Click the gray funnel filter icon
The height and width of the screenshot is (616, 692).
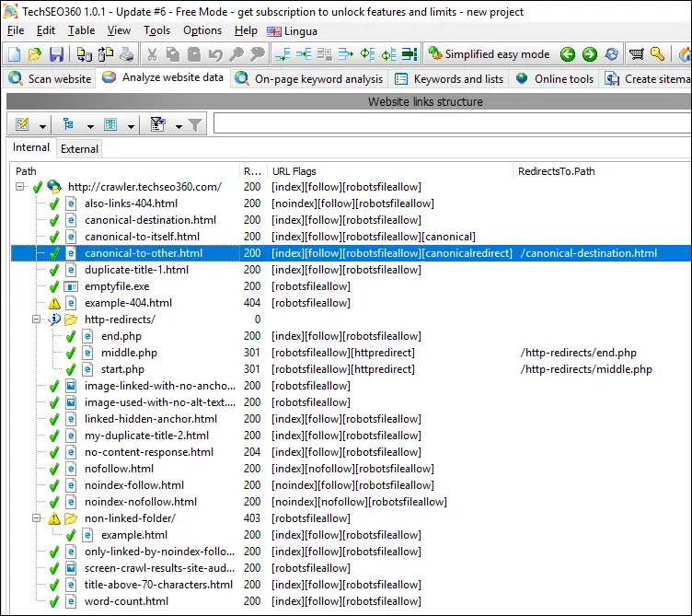click(x=195, y=124)
